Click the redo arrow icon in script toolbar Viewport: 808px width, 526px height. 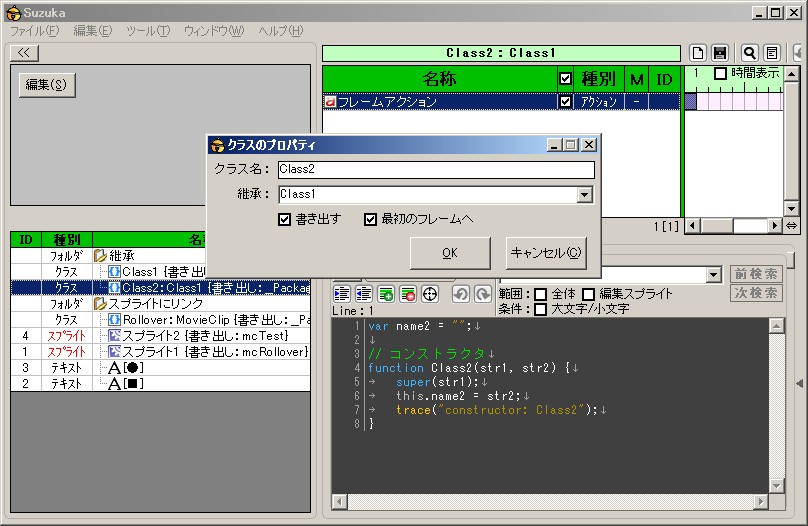pos(483,294)
